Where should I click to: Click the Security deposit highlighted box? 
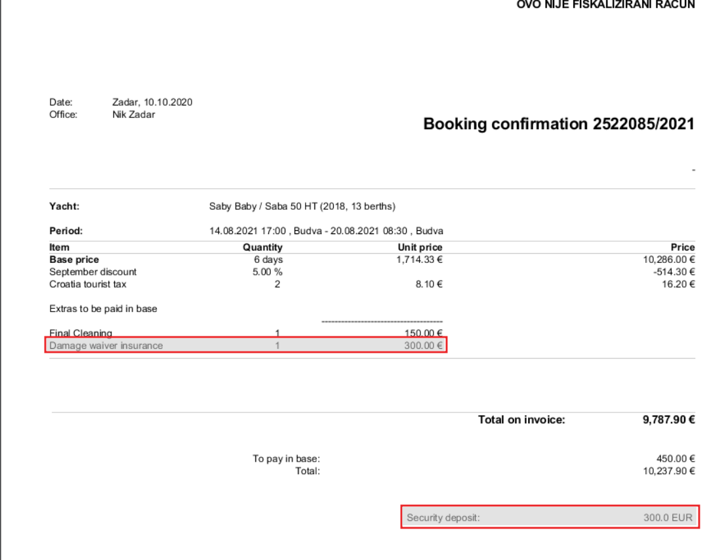[x=550, y=517]
